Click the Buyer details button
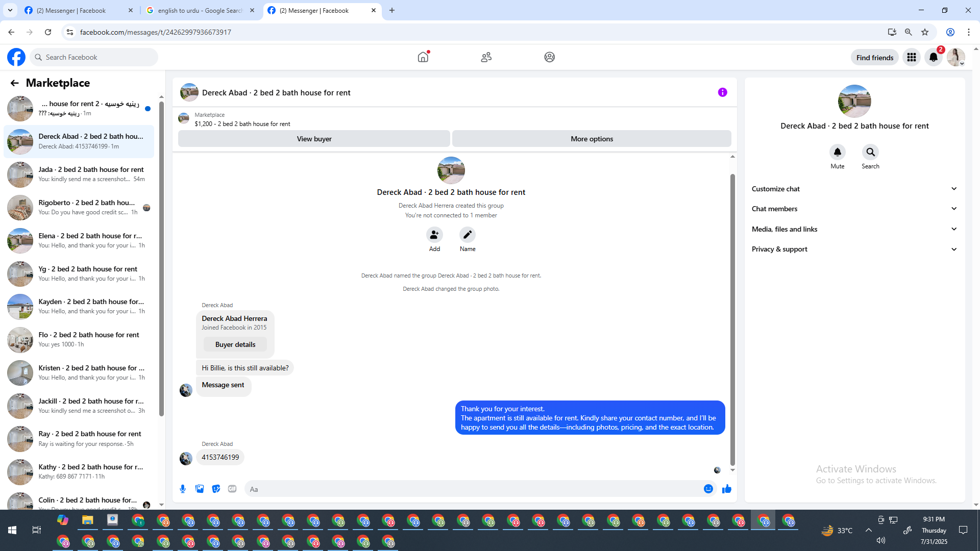This screenshot has height=551, width=980. coord(235,344)
